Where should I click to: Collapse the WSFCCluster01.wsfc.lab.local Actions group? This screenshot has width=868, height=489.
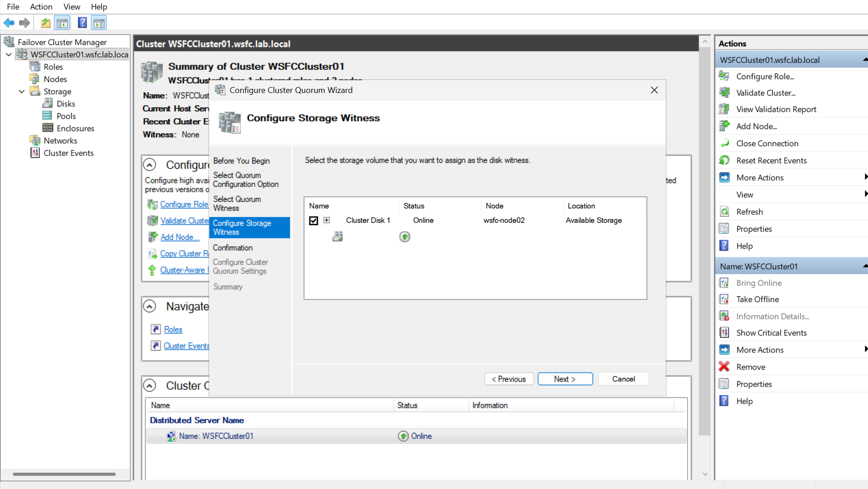865,60
